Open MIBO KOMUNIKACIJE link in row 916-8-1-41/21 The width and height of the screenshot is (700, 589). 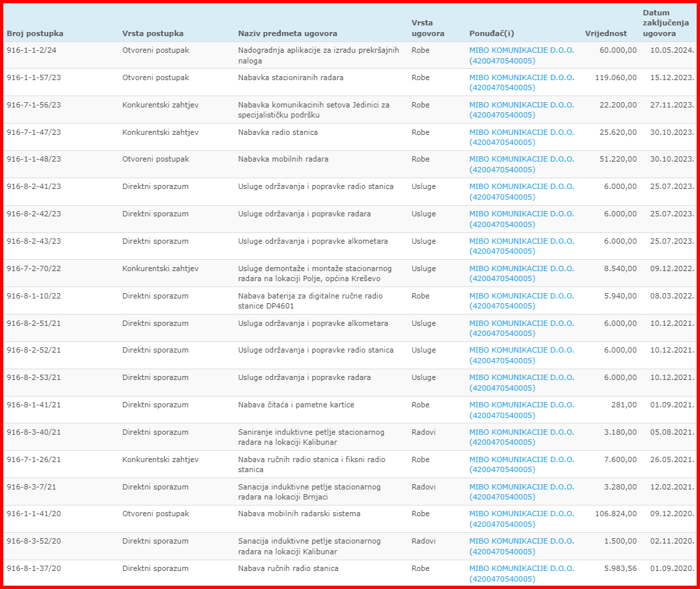coord(521,410)
